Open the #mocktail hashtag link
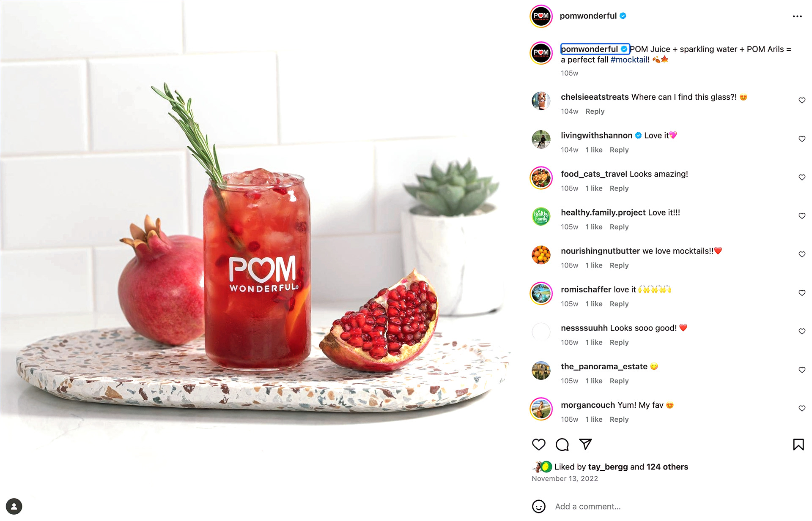Screen dimensions: 812x521 [x=629, y=60]
